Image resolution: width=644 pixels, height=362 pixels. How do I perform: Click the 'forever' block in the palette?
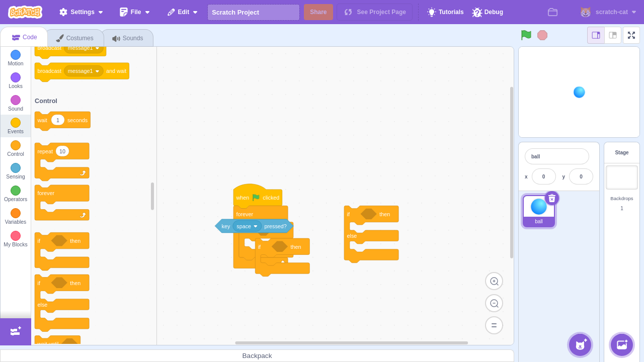(62, 202)
